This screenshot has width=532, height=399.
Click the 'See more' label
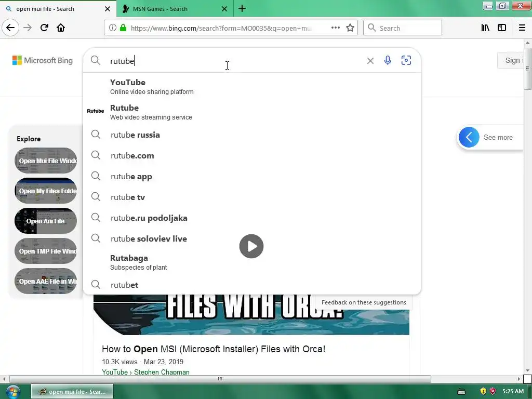(x=498, y=137)
